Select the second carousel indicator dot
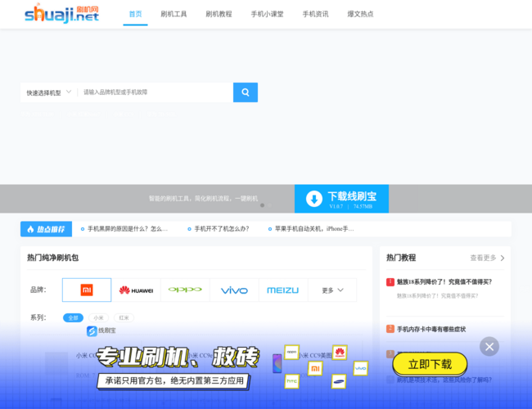This screenshot has width=532, height=409. [270, 205]
